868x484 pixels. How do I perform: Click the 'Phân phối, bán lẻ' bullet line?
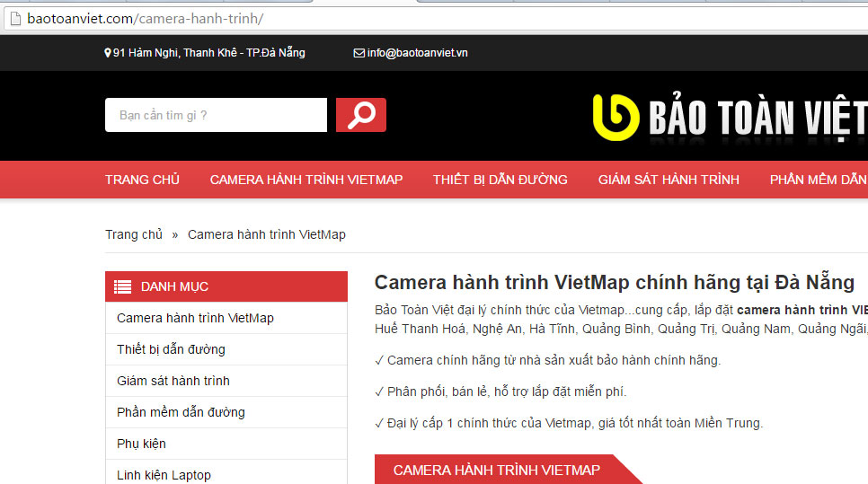501,392
